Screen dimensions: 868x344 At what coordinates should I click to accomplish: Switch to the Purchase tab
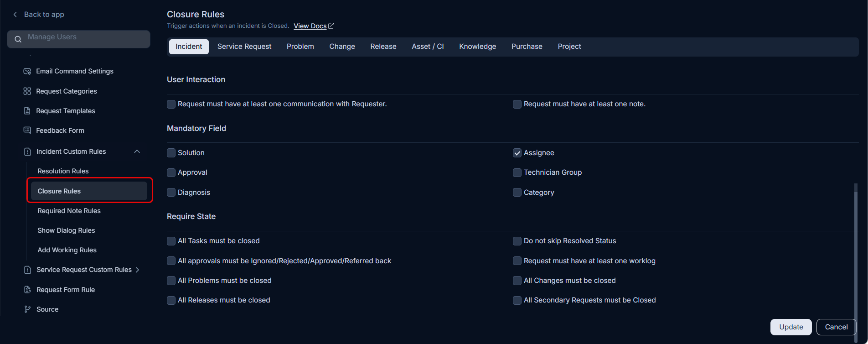tap(527, 47)
